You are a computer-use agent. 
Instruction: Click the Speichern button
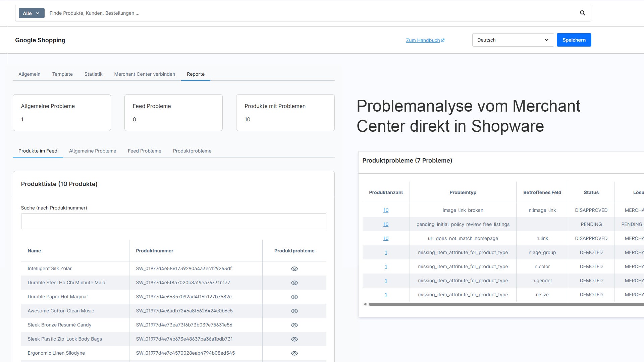pos(574,40)
